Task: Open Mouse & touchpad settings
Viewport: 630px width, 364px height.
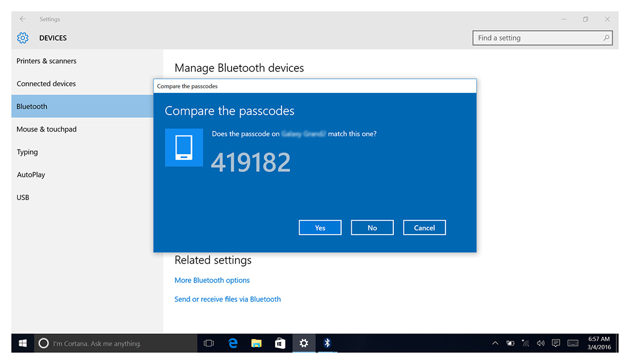Action: point(82,129)
